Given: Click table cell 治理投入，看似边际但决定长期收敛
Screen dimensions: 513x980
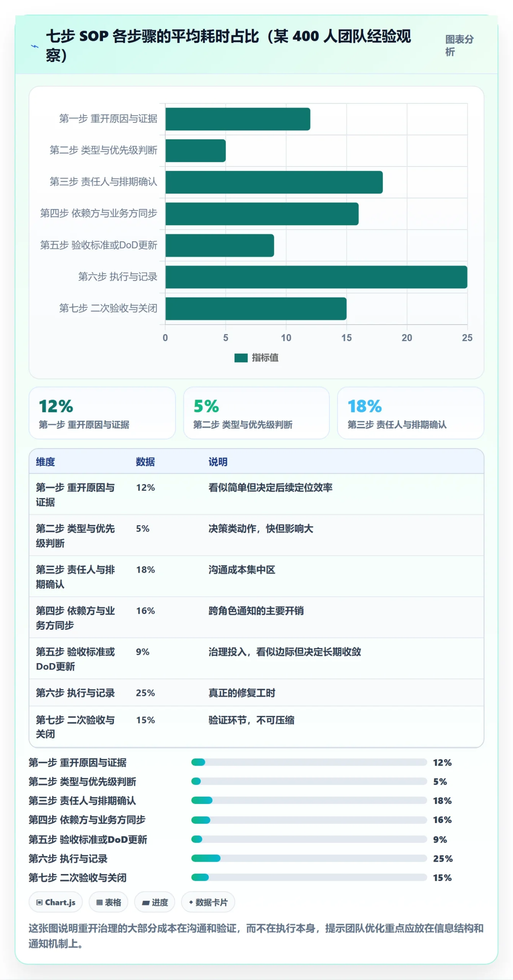Looking at the screenshot, I should click(x=285, y=652).
